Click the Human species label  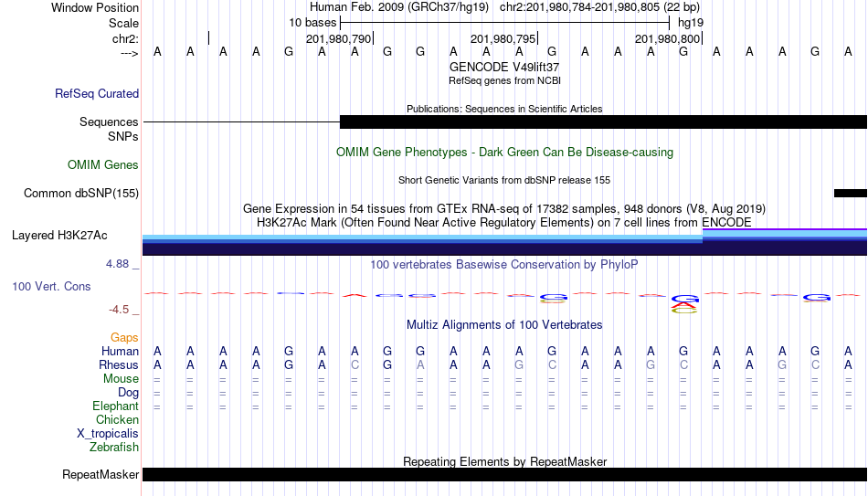click(x=120, y=352)
